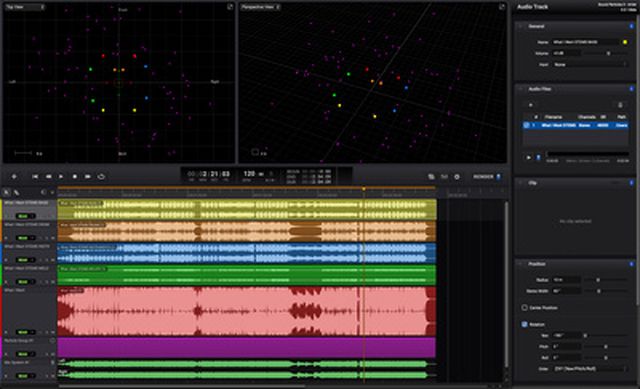
Task: Click the blue options button of General section
Action: 631,26
